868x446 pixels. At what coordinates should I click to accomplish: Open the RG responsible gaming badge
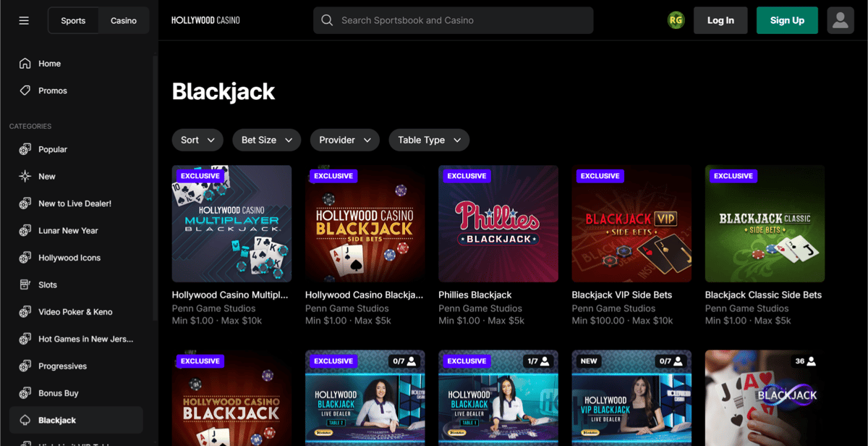676,20
